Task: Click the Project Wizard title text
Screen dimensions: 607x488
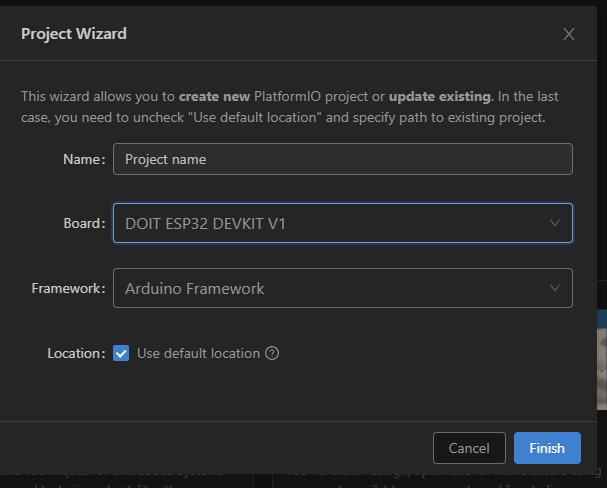Action: coord(74,34)
